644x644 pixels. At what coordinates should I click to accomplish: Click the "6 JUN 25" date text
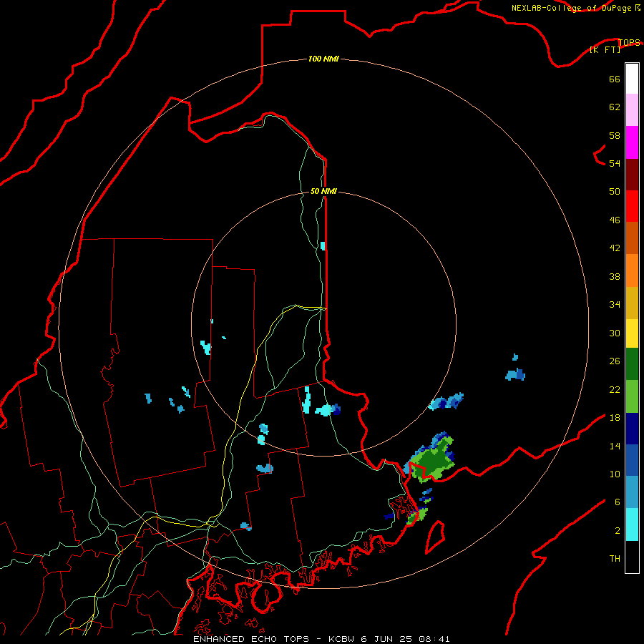tap(387, 639)
